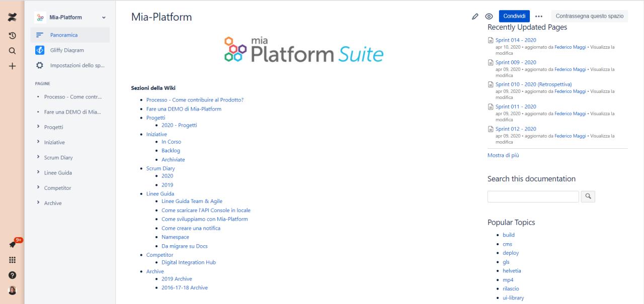Screen dimensions: 644x304
Task: Click page icon beside Sprint 011 - 2020
Action: point(491,107)
